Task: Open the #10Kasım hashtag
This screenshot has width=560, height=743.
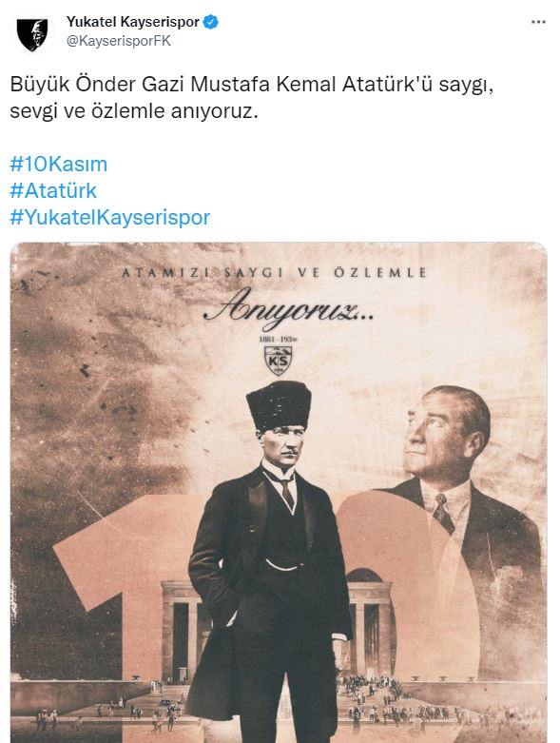Action: (x=59, y=165)
